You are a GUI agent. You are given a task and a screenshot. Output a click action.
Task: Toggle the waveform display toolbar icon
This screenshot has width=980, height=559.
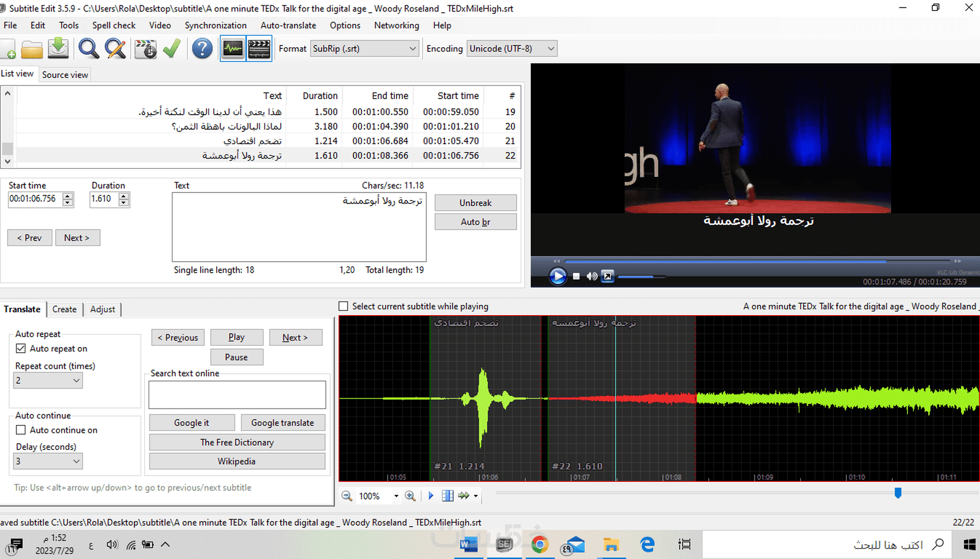[233, 49]
